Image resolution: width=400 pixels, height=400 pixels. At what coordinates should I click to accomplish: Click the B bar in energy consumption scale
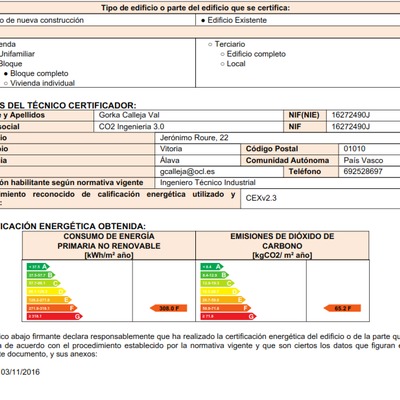tap(41, 275)
